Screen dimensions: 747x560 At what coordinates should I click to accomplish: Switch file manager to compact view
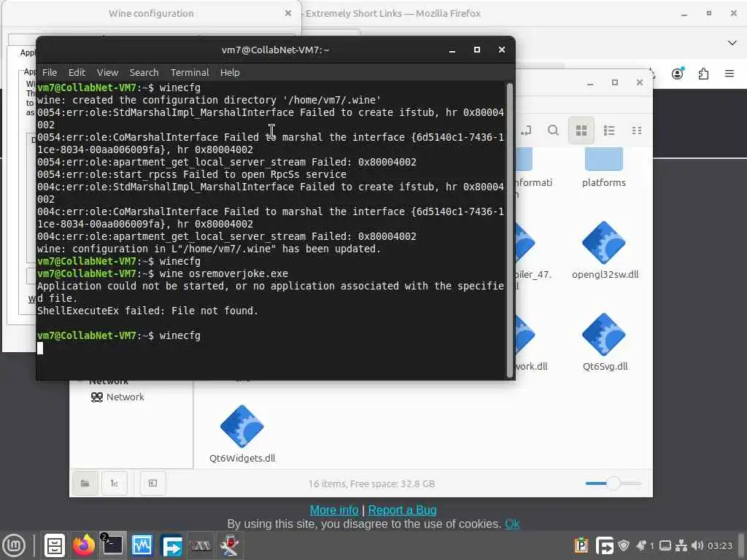pos(636,130)
